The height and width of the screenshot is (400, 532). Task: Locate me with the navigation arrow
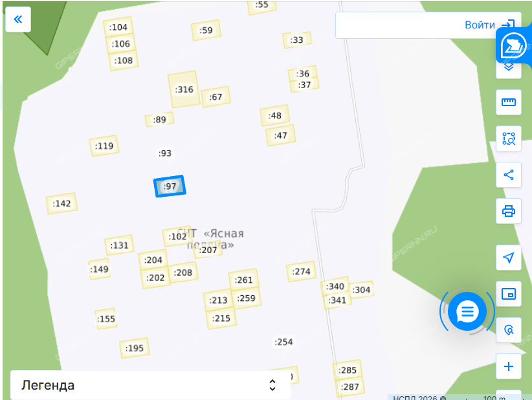point(508,258)
